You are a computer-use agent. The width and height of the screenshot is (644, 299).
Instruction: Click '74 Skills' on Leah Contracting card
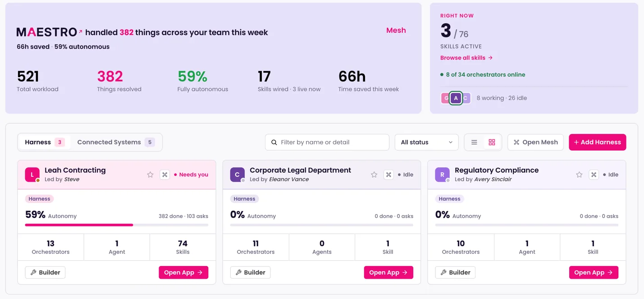click(183, 247)
